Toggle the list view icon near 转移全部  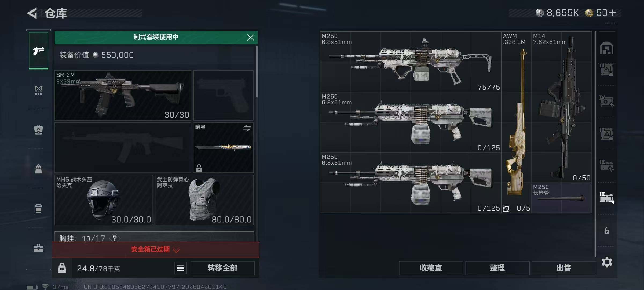tap(181, 268)
